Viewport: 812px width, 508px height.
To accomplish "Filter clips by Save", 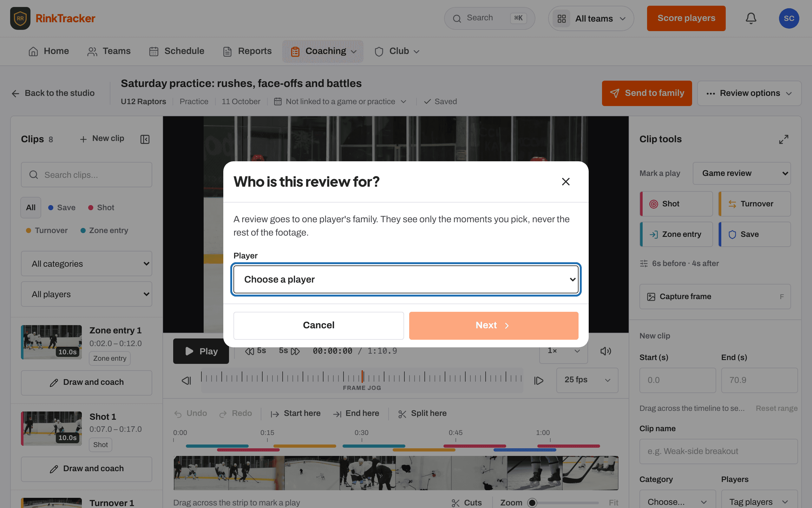I will (x=62, y=208).
